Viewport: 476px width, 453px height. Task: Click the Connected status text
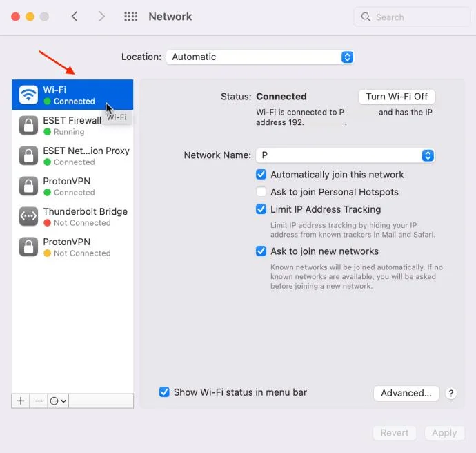pos(281,96)
